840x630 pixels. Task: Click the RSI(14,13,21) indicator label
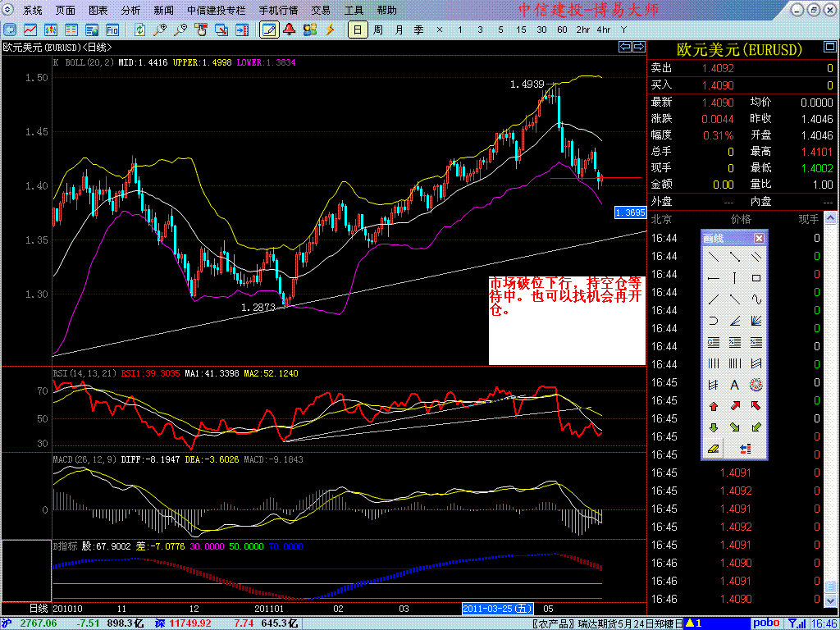pos(84,373)
